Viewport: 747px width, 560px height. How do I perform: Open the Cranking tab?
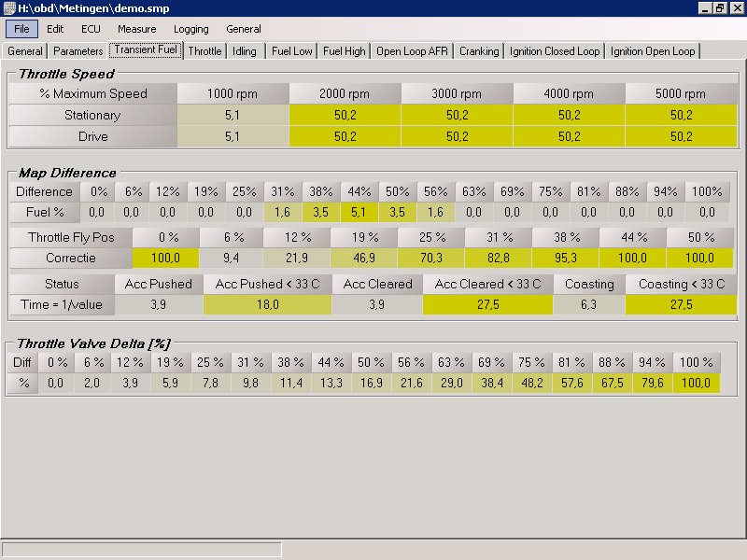coord(479,51)
